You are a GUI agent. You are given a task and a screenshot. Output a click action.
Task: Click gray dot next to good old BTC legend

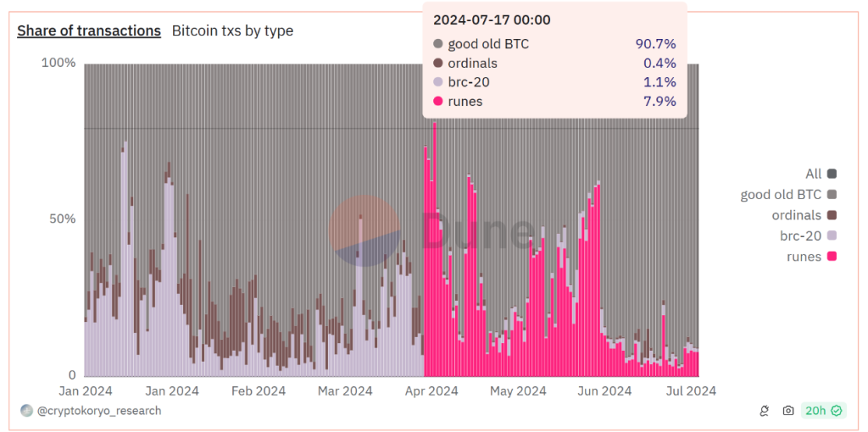coord(832,195)
